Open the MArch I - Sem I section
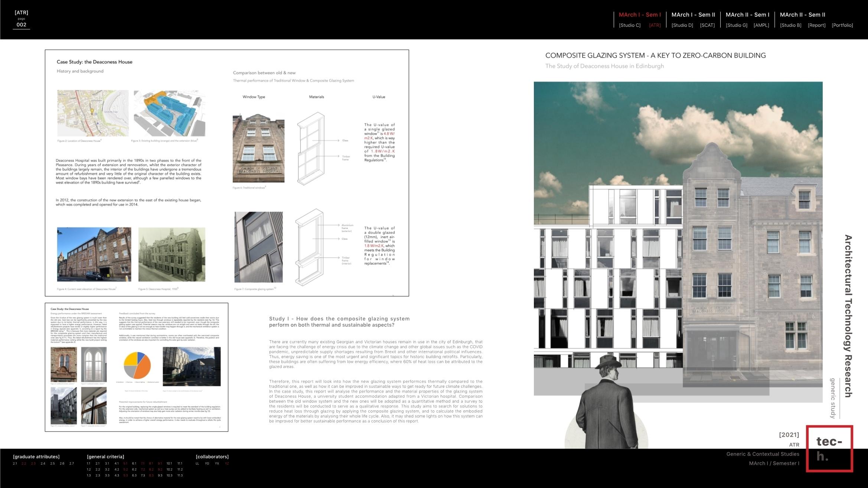Screen dimensions: 868x488 tap(640, 15)
